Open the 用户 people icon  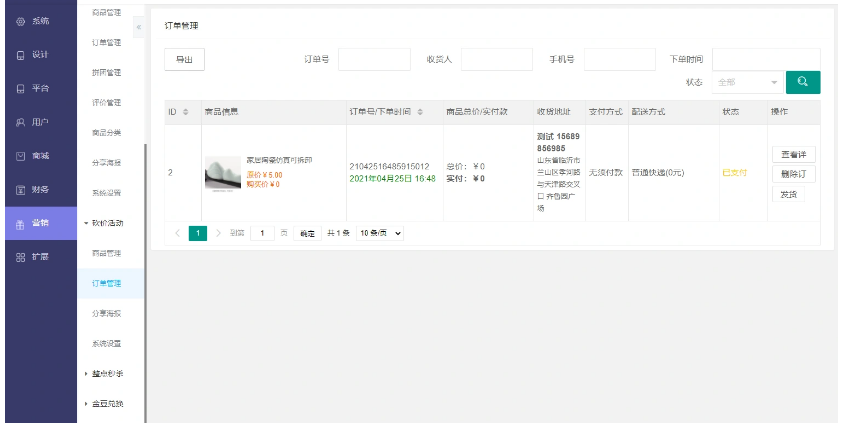pyautogui.click(x=21, y=122)
